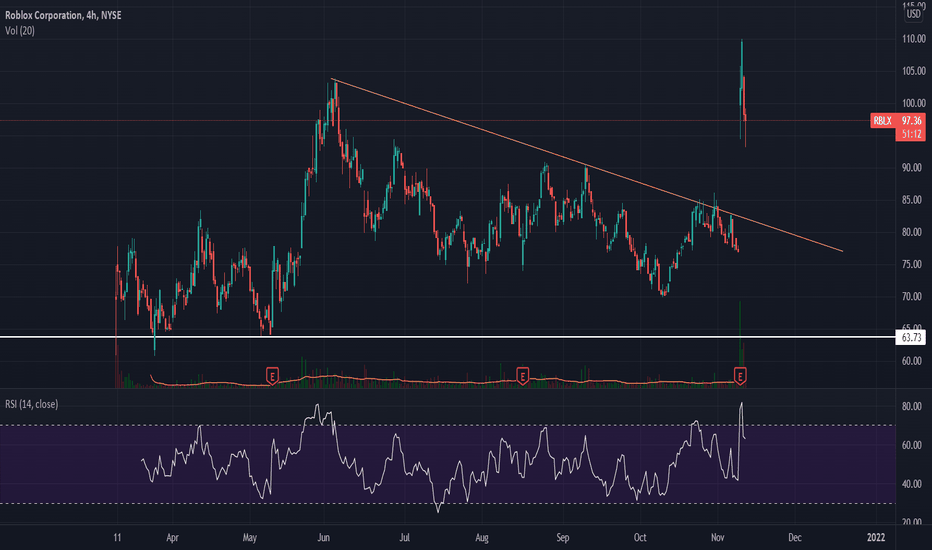Click the earnings E marker near May

click(x=272, y=376)
